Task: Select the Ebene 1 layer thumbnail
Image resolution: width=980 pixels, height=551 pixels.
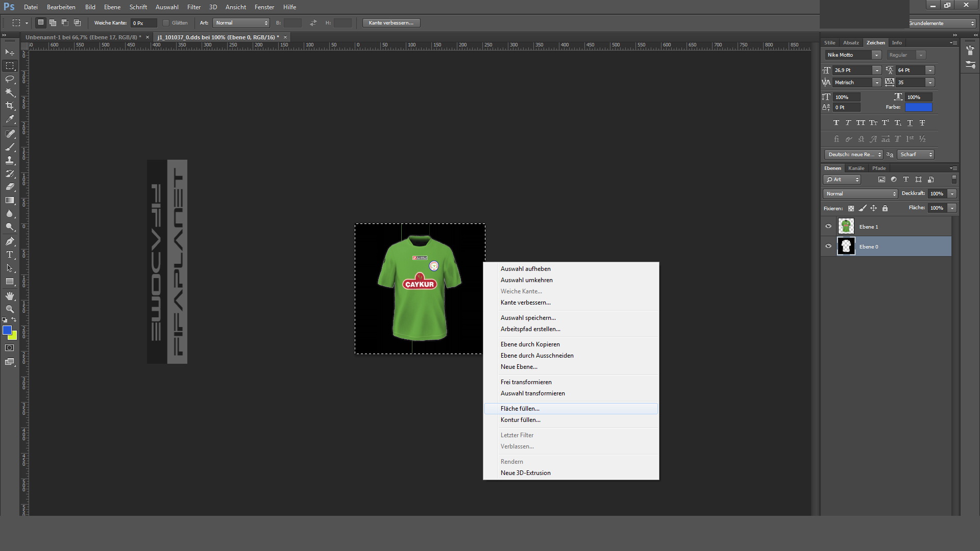Action: click(846, 227)
